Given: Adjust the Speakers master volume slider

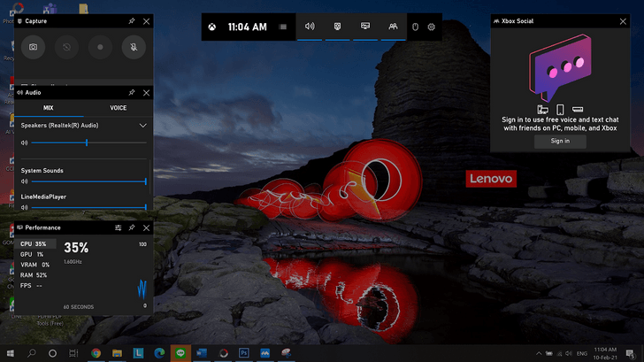Looking at the screenshot, I should click(88, 142).
